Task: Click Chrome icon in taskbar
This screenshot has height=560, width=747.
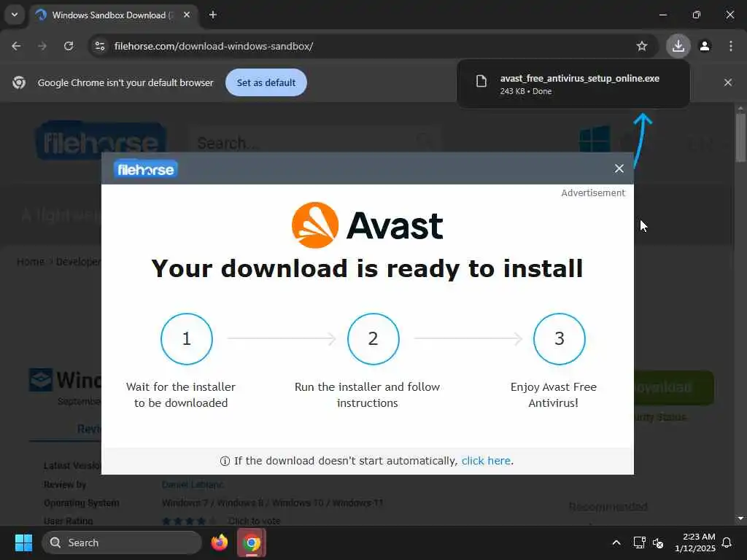Action: point(252,542)
